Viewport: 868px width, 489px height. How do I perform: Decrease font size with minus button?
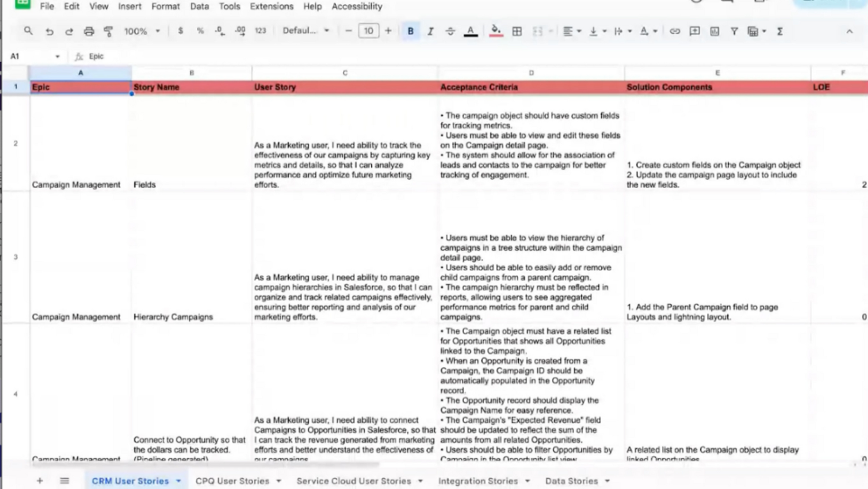[x=348, y=31]
